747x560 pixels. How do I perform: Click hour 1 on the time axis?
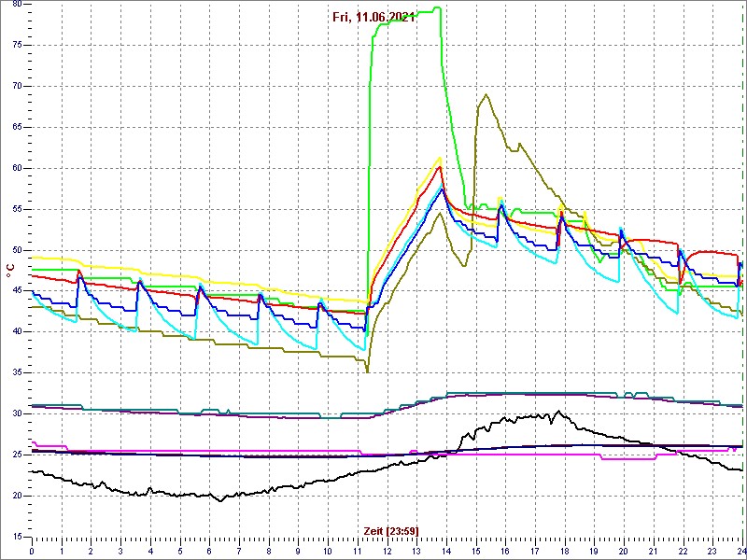(x=62, y=551)
